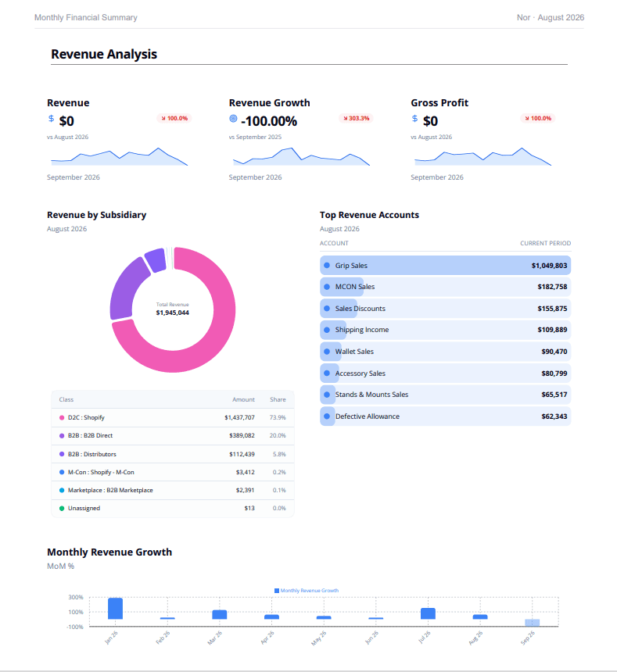Click the CURRENT PERIOD column header

(x=545, y=243)
